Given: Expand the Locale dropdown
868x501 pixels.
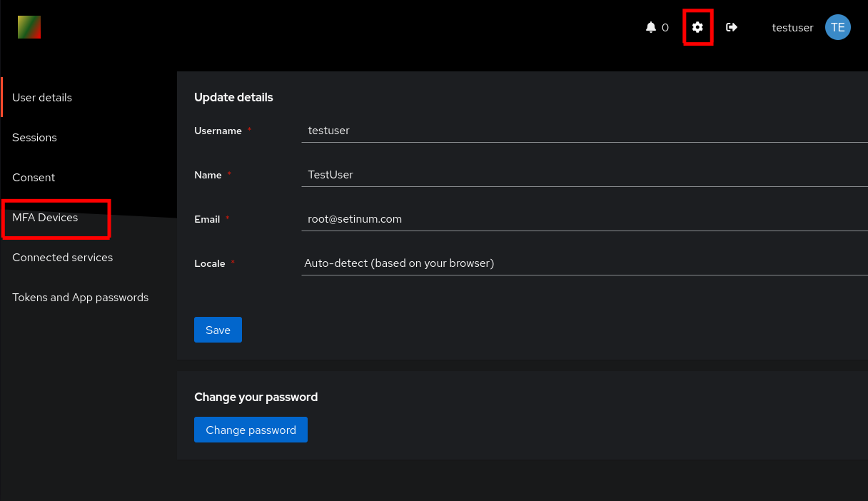Looking at the screenshot, I should click(584, 263).
